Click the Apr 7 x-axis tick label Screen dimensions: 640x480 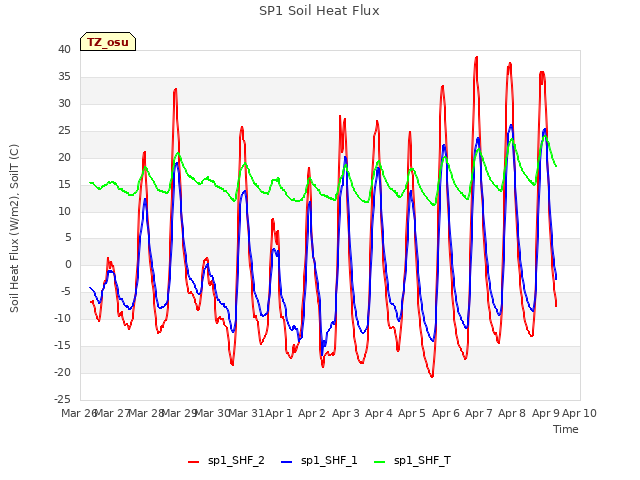click(479, 413)
